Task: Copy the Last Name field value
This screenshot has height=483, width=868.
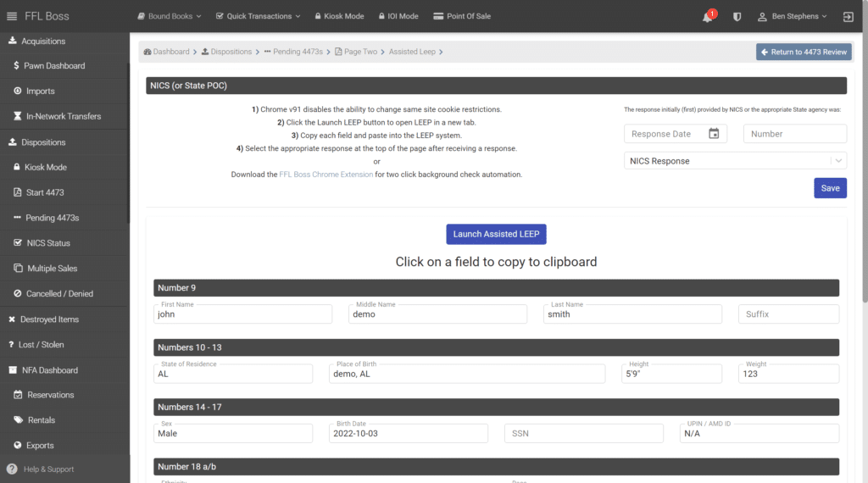Action: [x=632, y=314]
